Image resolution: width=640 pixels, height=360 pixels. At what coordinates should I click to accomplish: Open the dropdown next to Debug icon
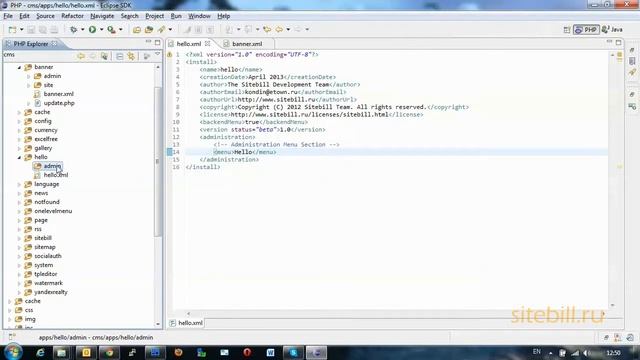[82, 29]
